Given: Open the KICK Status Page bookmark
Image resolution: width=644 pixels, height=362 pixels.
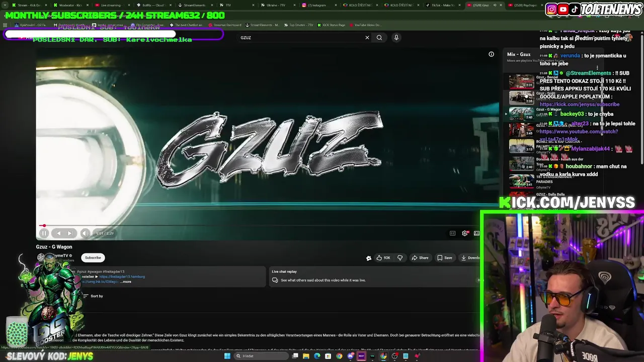Looking at the screenshot, I should [x=331, y=25].
